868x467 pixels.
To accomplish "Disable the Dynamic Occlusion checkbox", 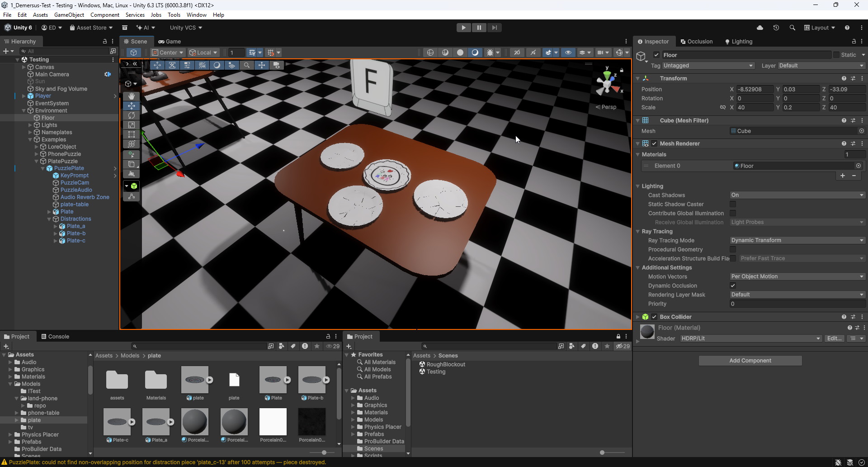I will coord(733,286).
